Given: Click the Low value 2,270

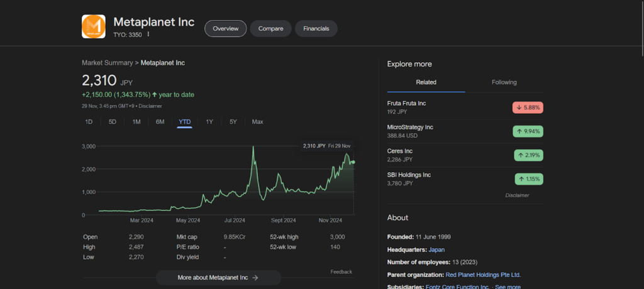Looking at the screenshot, I should (x=136, y=257).
